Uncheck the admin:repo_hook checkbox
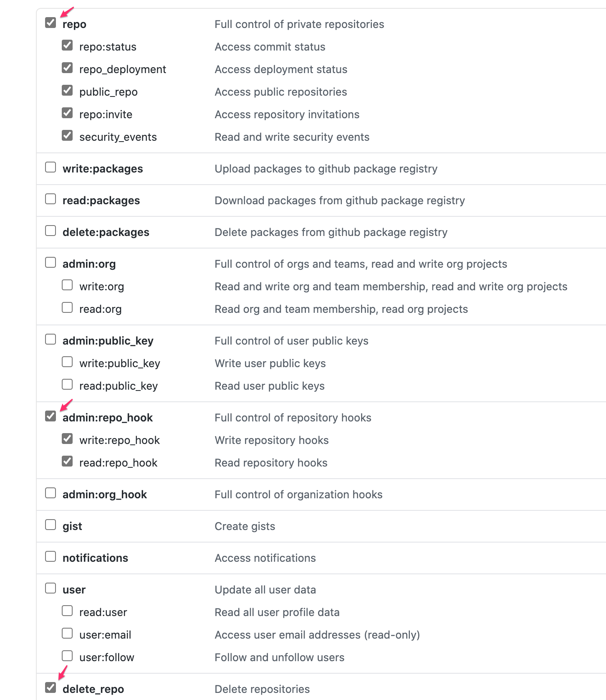 point(50,416)
